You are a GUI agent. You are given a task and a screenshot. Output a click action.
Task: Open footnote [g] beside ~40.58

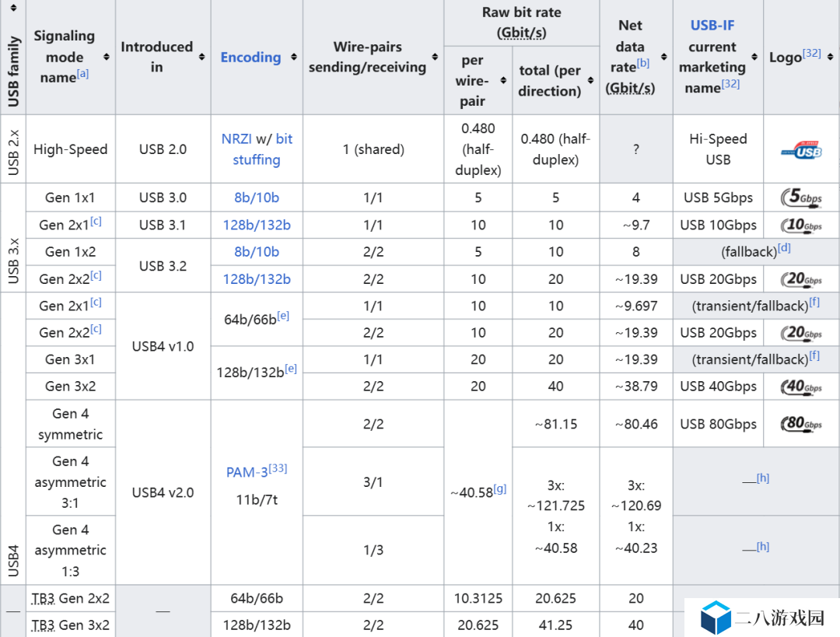(x=500, y=488)
